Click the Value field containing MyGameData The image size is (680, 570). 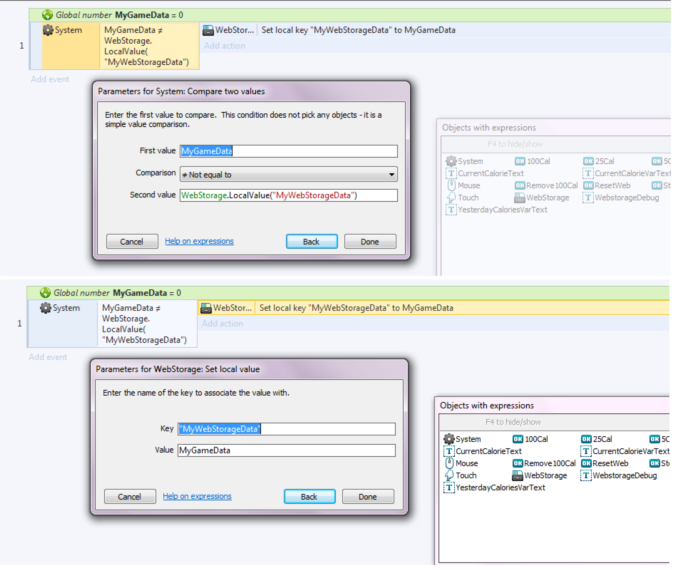286,450
